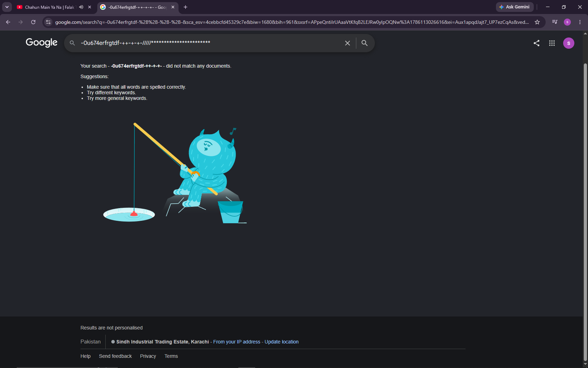Clear the search query with X

pyautogui.click(x=348, y=43)
